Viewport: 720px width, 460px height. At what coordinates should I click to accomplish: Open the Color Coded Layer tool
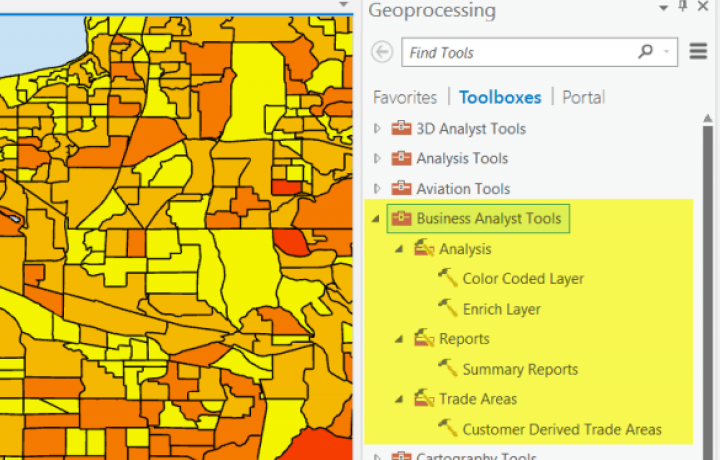(x=523, y=279)
